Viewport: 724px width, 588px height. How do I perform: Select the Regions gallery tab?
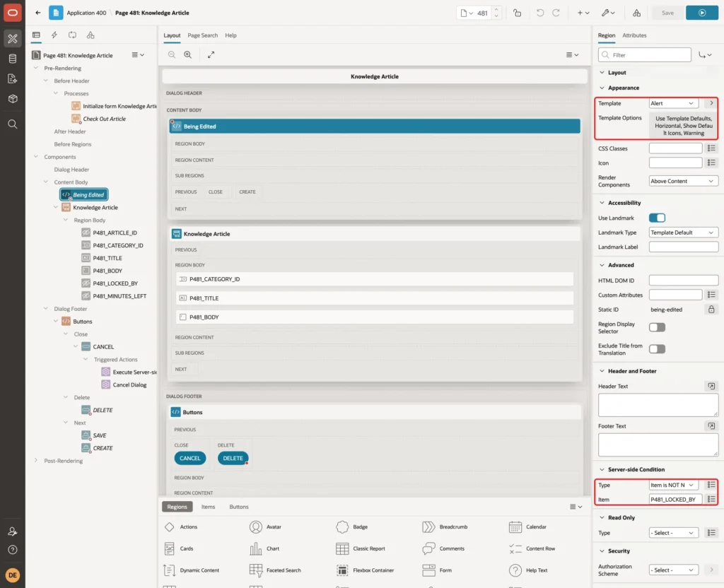[177, 507]
